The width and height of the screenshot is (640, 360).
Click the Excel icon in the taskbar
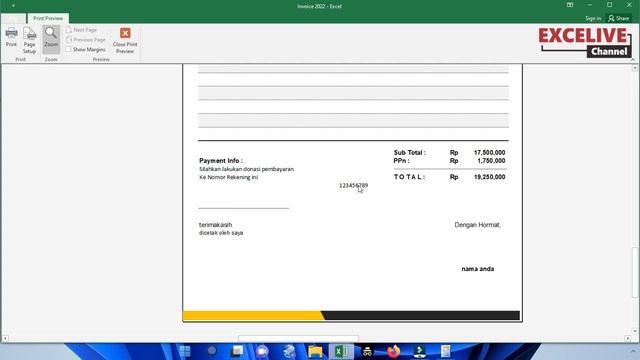point(341,351)
